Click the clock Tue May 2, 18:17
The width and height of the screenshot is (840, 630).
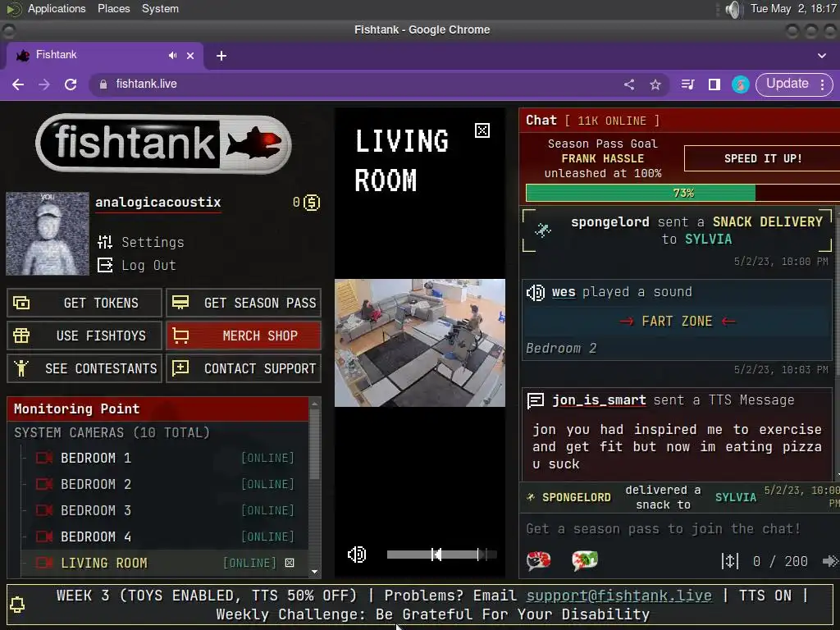(x=793, y=9)
